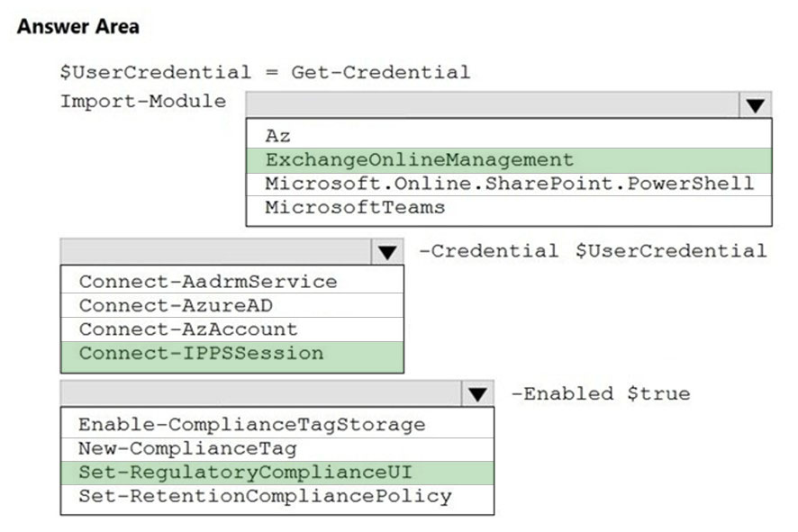
Task: Choose ExchangeOnlineManagement module option
Action: tap(509, 160)
